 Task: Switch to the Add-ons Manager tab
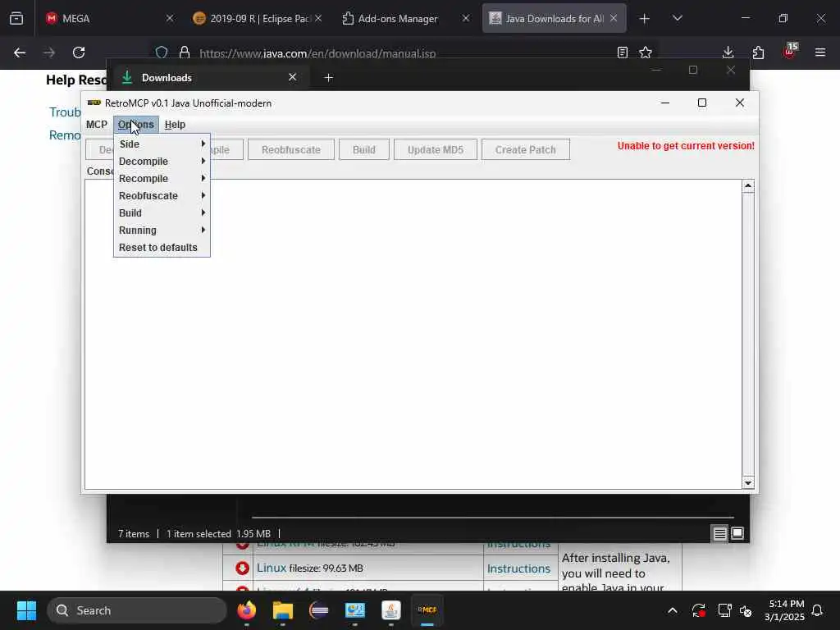click(405, 18)
